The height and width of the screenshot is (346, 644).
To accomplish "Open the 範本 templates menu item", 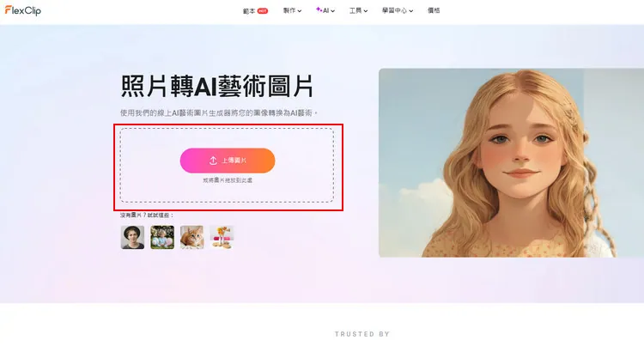I will 249,11.
